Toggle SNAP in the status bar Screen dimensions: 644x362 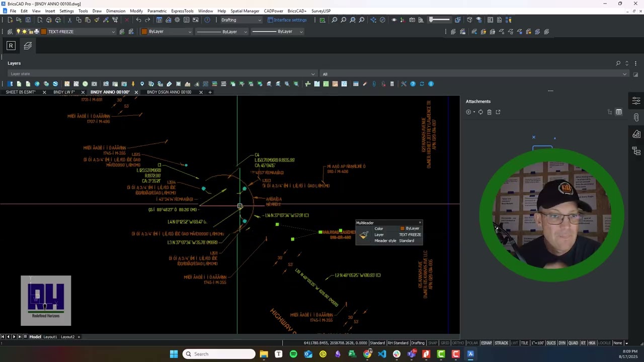[433, 343]
